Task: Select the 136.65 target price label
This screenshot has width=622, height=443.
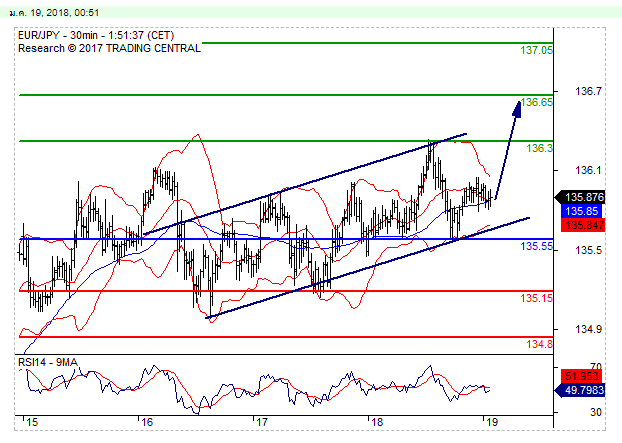Action: click(538, 102)
